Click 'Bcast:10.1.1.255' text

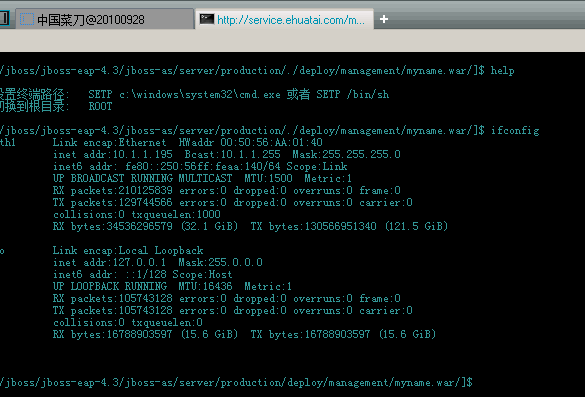[232, 154]
